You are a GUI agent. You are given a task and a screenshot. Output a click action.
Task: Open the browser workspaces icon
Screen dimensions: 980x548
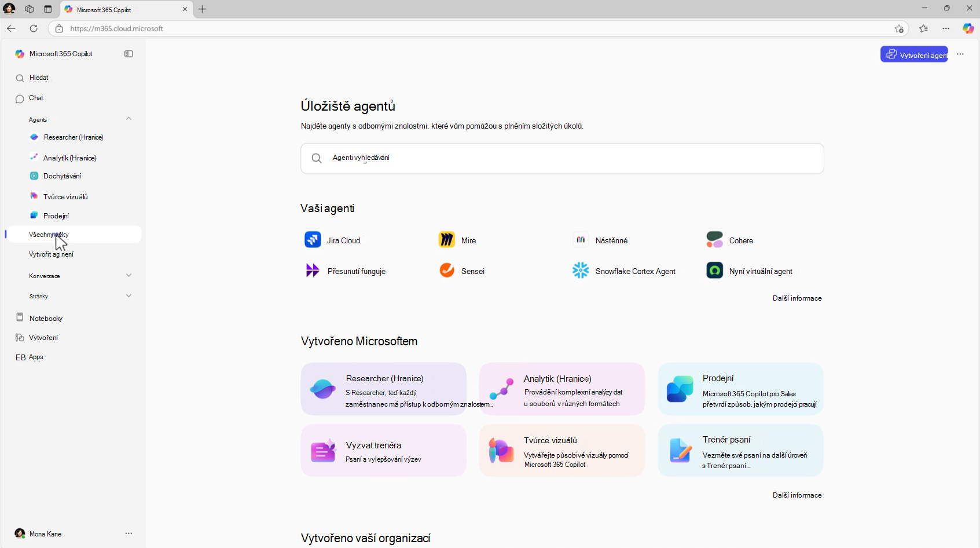coord(29,9)
